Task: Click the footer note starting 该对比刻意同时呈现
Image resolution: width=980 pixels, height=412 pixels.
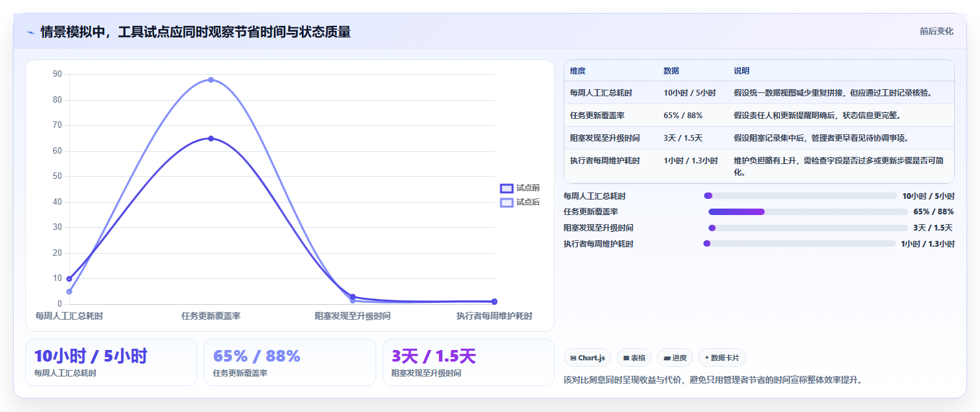Action: (713, 380)
